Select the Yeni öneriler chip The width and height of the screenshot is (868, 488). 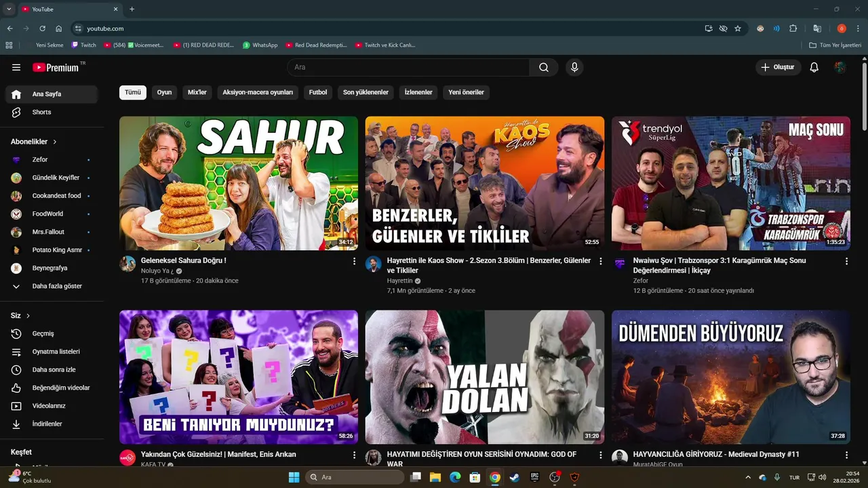[x=467, y=92]
